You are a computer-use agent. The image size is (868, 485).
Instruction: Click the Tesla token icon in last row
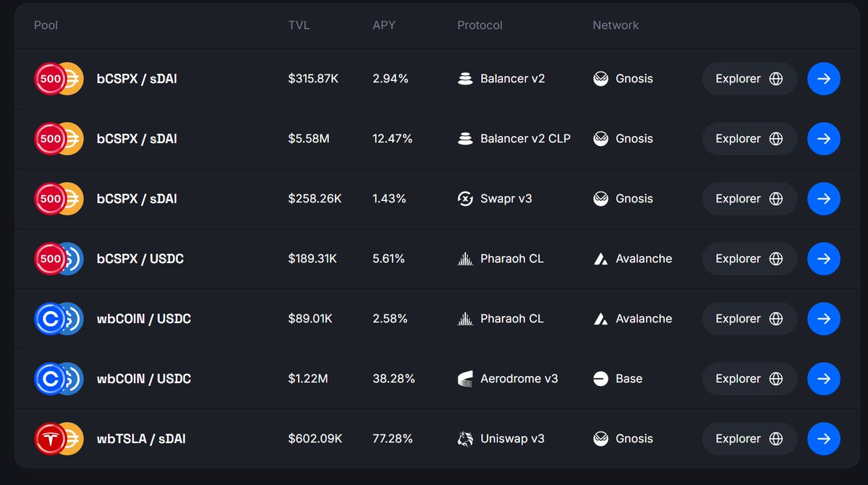tap(51, 439)
